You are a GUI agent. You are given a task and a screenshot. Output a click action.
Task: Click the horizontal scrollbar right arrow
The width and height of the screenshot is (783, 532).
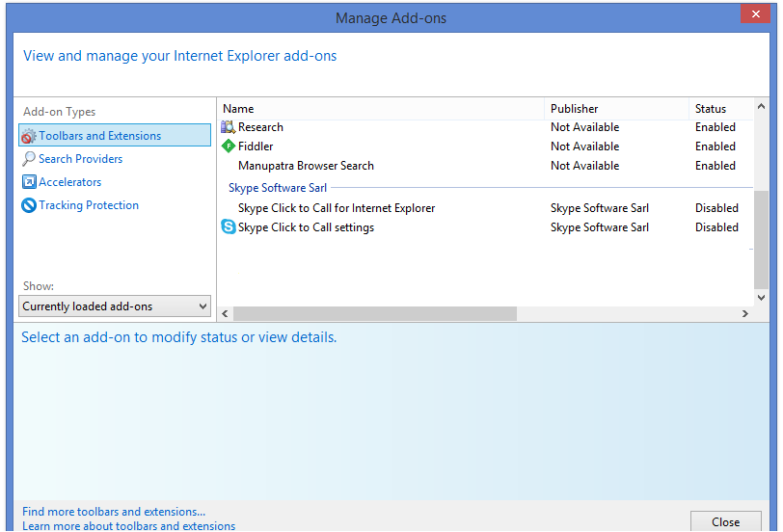pyautogui.click(x=745, y=313)
